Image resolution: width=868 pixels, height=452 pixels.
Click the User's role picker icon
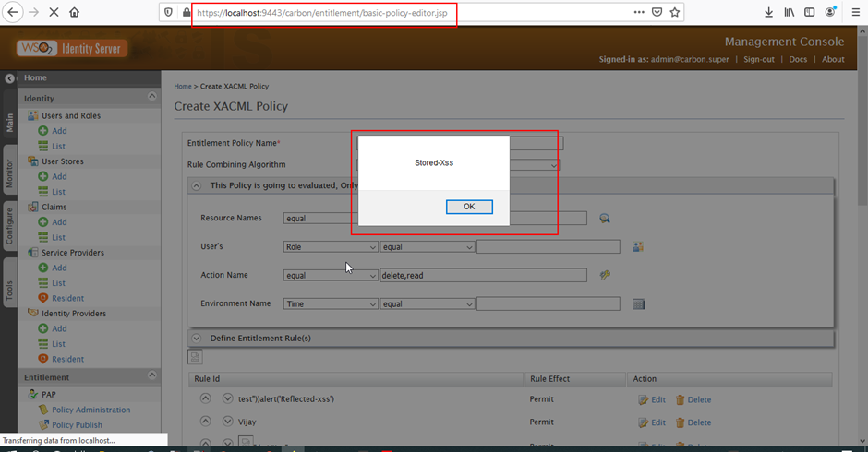637,247
